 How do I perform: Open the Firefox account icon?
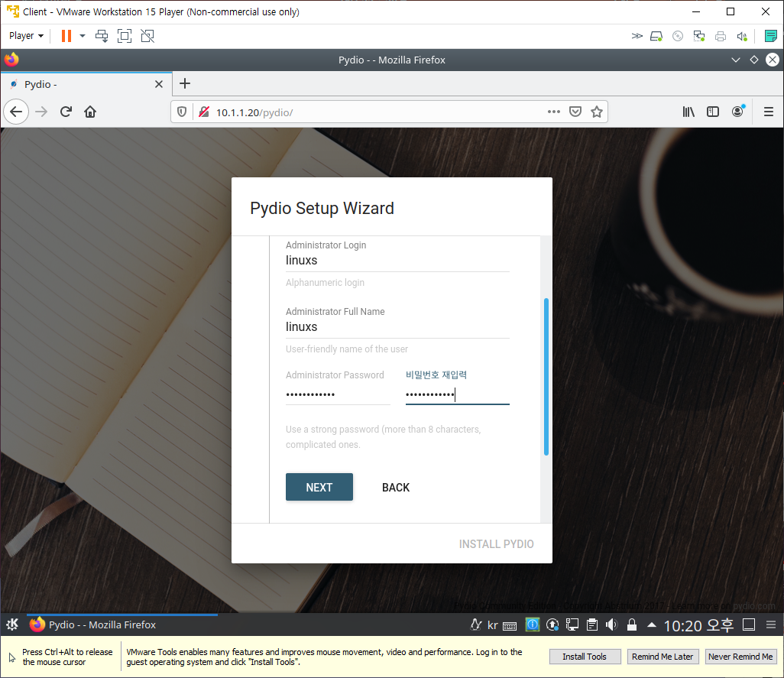click(x=737, y=112)
